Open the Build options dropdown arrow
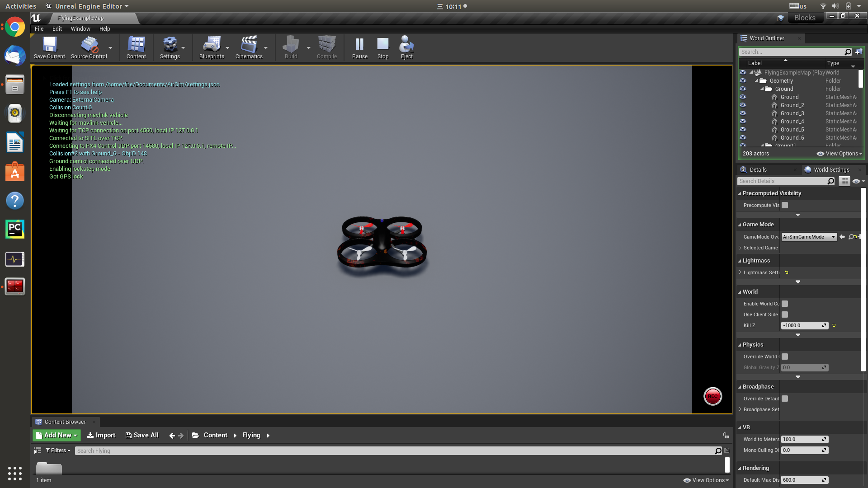The image size is (868, 488). pos(309,47)
